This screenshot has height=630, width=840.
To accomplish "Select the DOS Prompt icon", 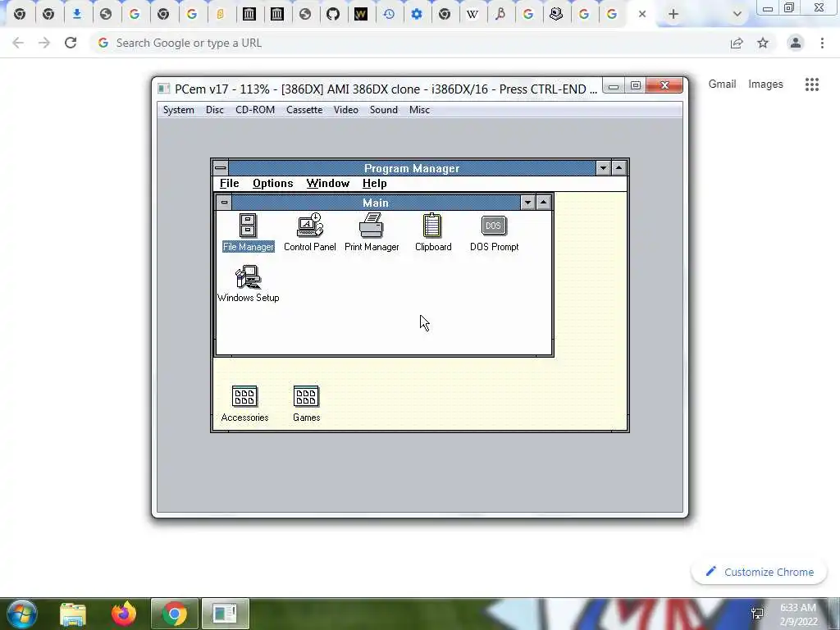I will [x=494, y=232].
